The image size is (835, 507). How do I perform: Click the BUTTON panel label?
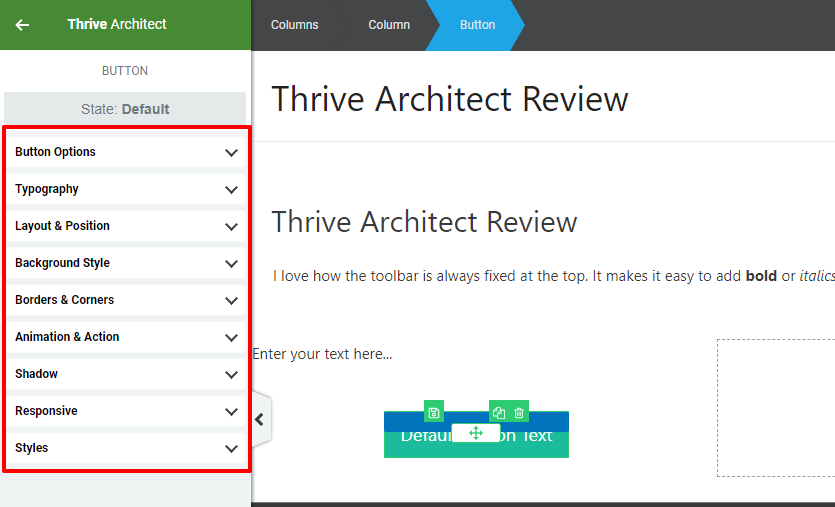point(125,71)
